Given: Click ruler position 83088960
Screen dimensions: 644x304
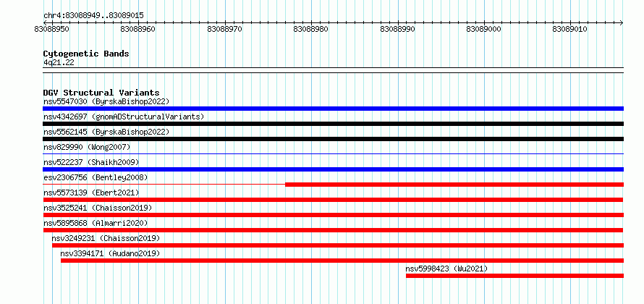Looking at the screenshot, I should [138, 29].
